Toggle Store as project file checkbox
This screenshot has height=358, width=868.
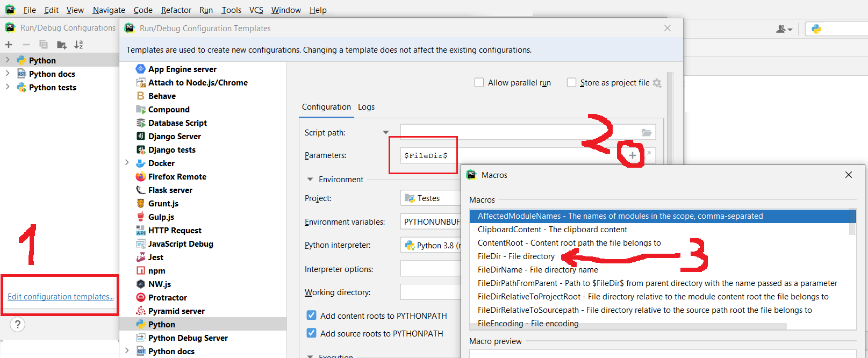coord(571,82)
